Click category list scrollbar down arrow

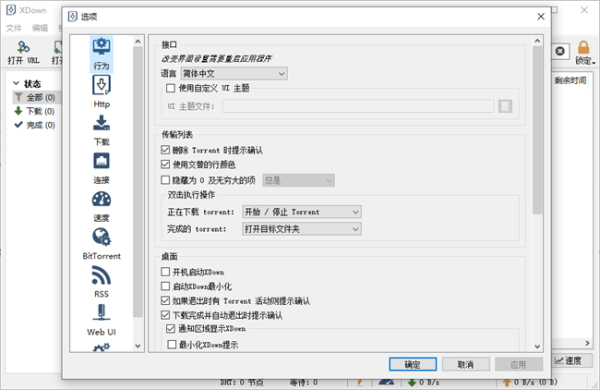[x=138, y=346]
